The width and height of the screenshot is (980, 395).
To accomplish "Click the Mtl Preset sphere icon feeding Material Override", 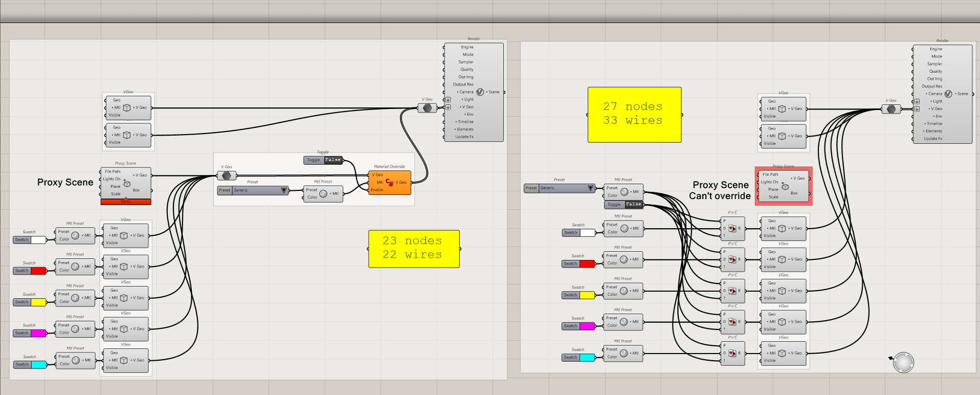I will 323,193.
